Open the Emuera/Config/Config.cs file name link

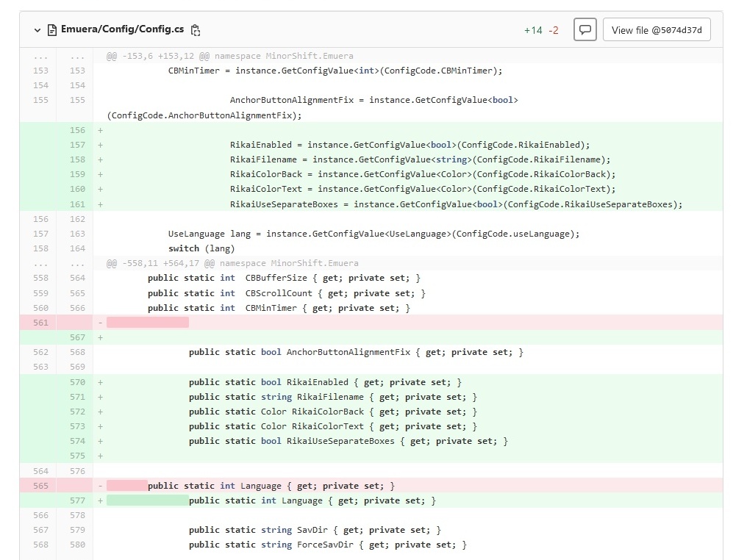122,30
